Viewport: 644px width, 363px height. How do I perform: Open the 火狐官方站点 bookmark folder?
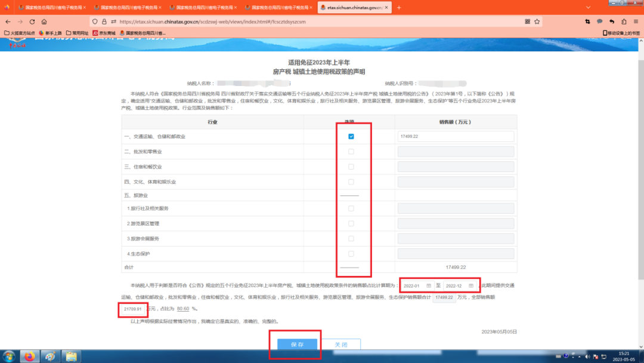point(20,33)
